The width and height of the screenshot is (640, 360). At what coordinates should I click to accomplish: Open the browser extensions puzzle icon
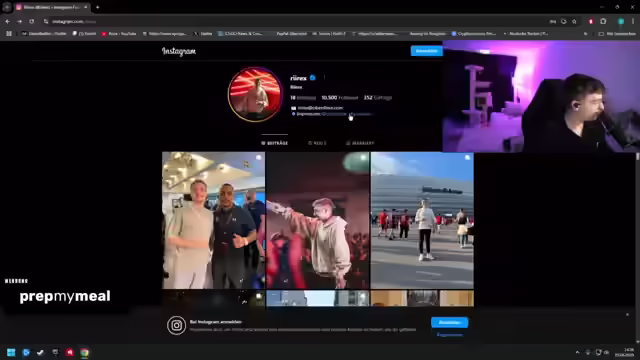(x=603, y=21)
